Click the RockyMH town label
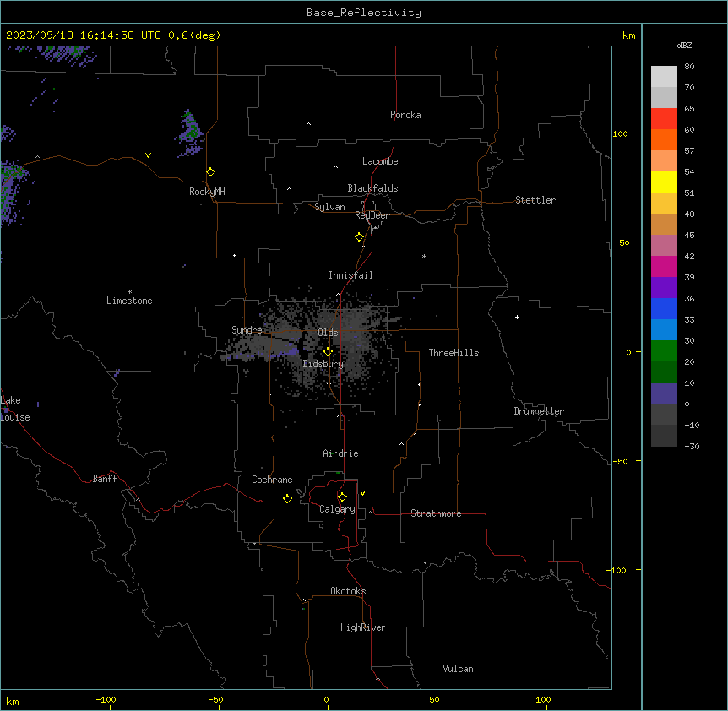The image size is (728, 711). click(x=207, y=192)
